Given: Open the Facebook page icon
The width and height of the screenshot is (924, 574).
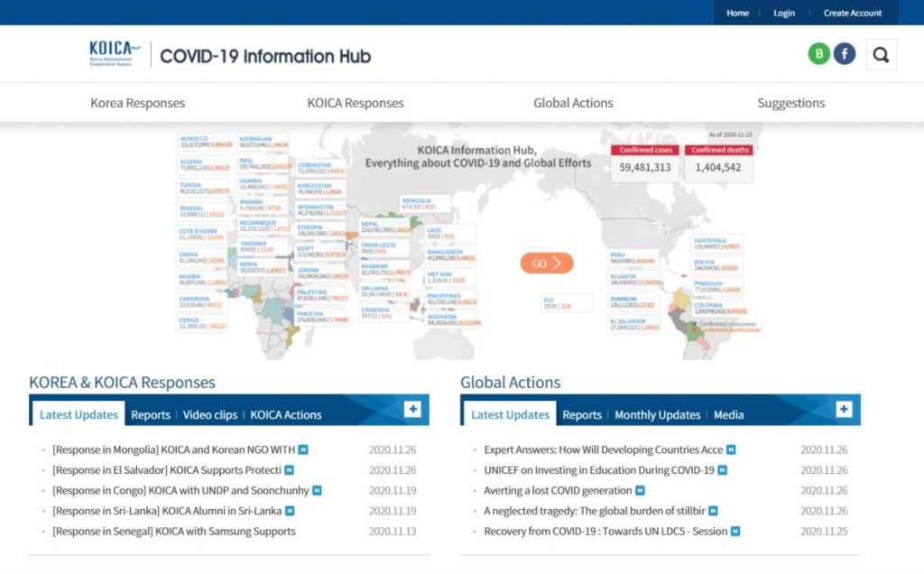Looking at the screenshot, I should [845, 54].
